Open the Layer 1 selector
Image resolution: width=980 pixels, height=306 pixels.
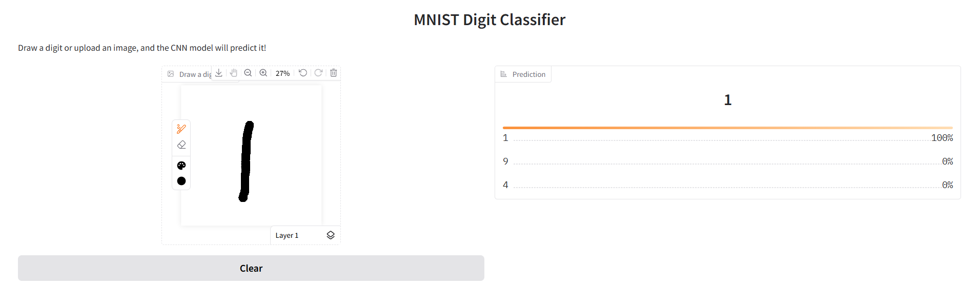287,235
